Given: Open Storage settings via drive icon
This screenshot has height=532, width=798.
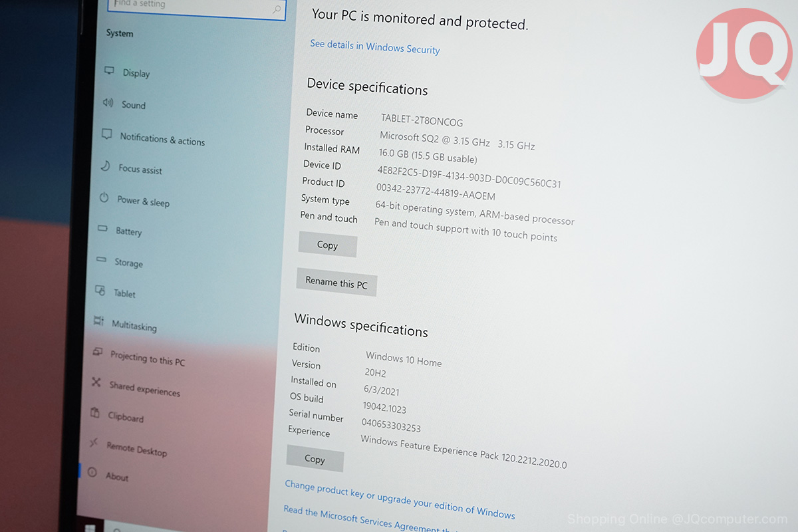Looking at the screenshot, I should pos(101,260).
